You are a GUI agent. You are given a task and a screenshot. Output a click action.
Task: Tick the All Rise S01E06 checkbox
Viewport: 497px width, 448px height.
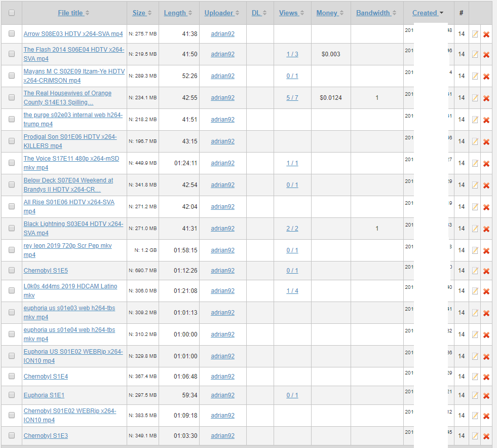12,206
